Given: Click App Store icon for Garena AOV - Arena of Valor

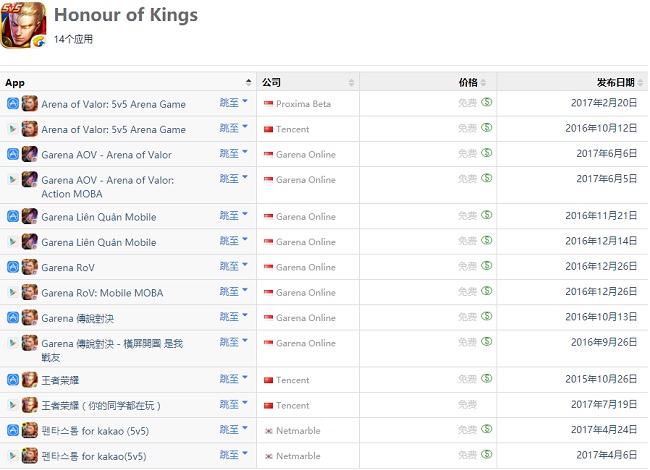Looking at the screenshot, I should (x=13, y=154).
